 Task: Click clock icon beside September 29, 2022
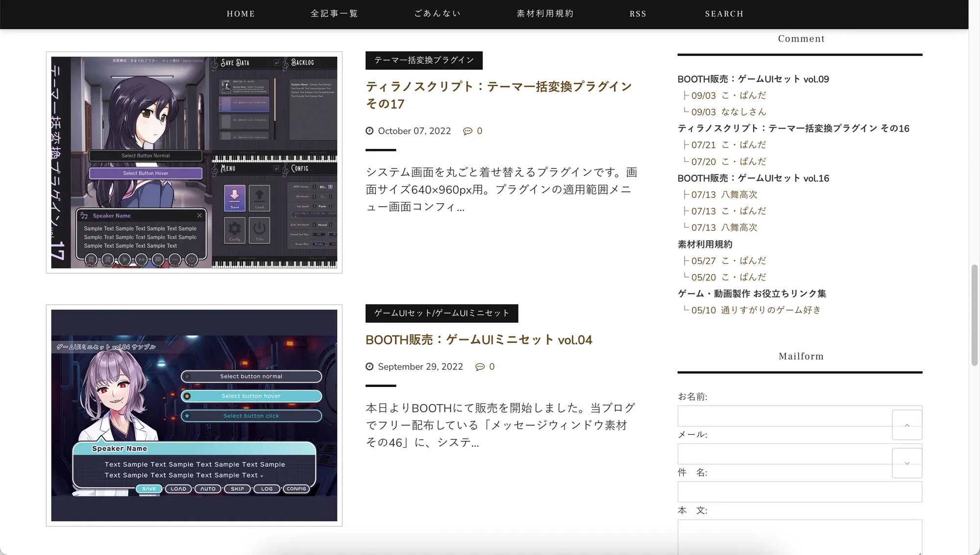369,367
